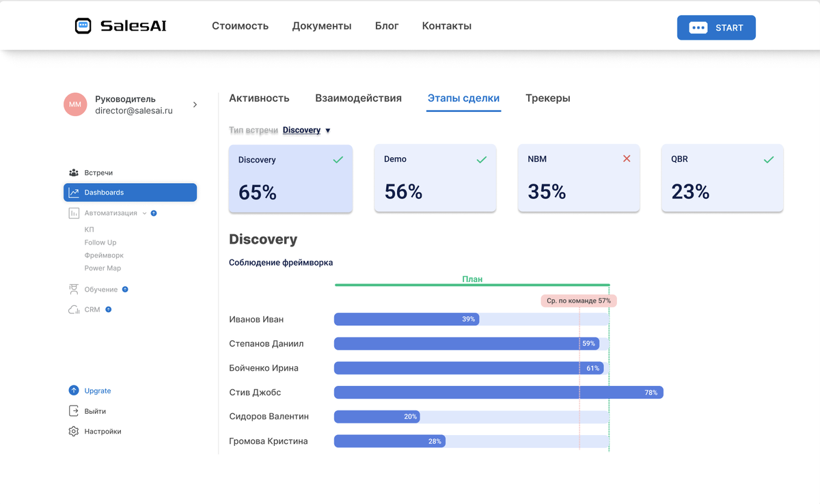The image size is (820, 504).
Task: Click Стив Джобс 78% progress bar
Action: tap(499, 393)
